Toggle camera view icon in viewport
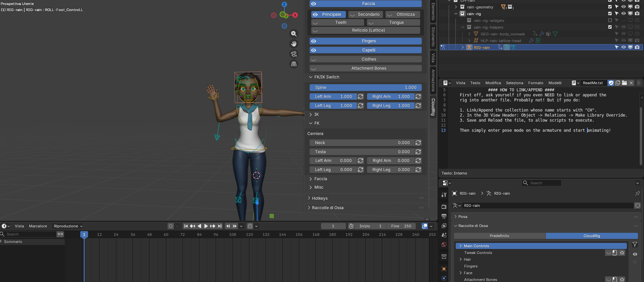The height and width of the screenshot is (282, 644). click(x=294, y=54)
